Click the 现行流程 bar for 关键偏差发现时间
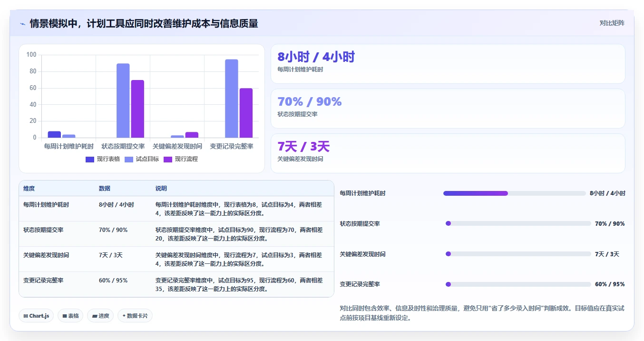The image size is (644, 341). (192, 135)
